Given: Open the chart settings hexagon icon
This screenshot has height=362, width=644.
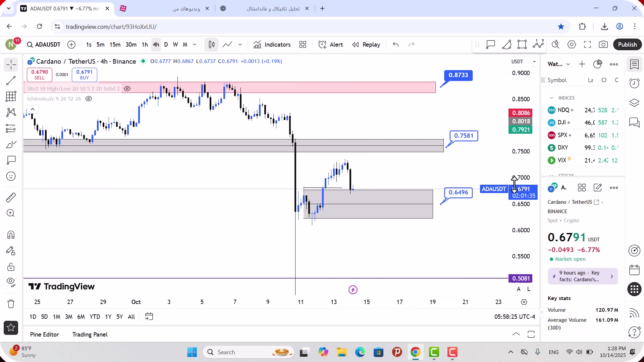Looking at the screenshot, I should pos(572,45).
